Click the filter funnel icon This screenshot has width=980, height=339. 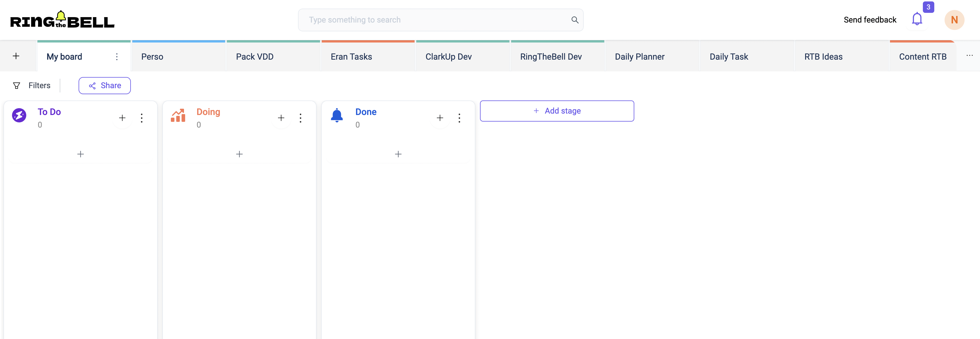point(17,86)
